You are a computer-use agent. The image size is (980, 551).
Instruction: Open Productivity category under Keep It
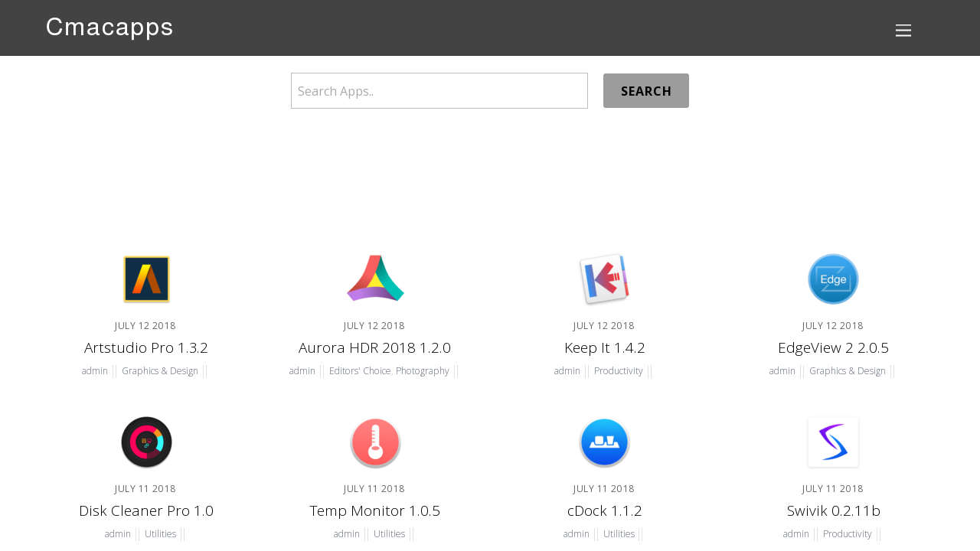click(619, 371)
